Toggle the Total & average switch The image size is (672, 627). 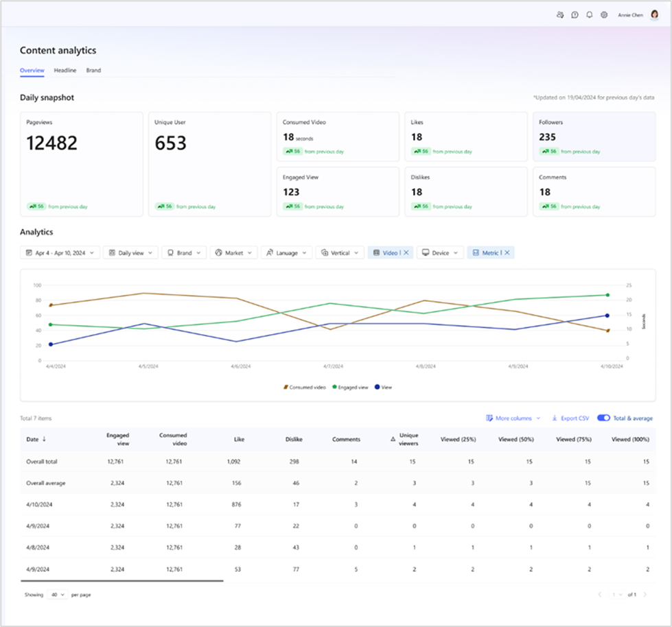point(603,418)
